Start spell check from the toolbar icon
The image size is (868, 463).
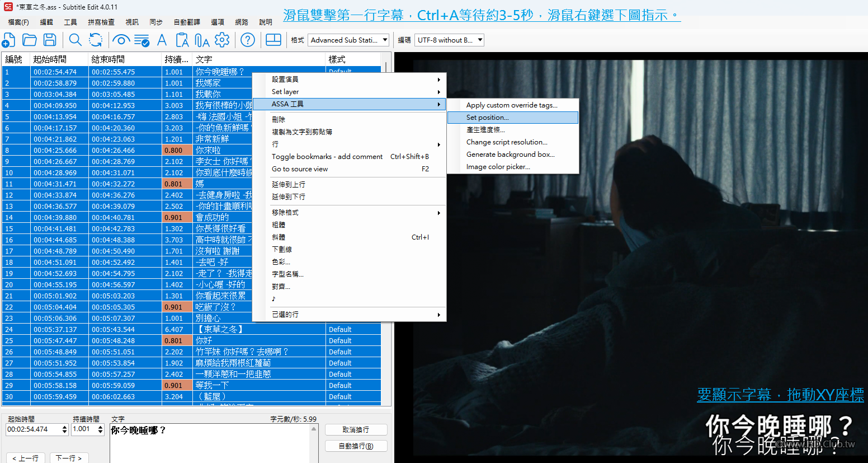(141, 40)
